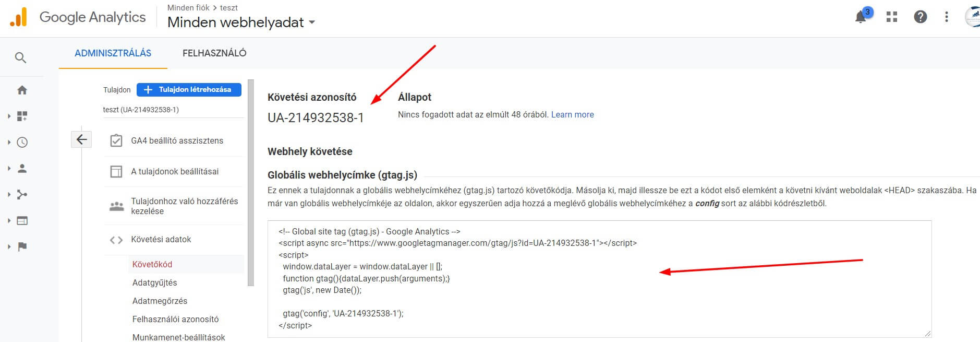Click the property access people icon
The height and width of the screenshot is (342, 980).
click(x=116, y=206)
